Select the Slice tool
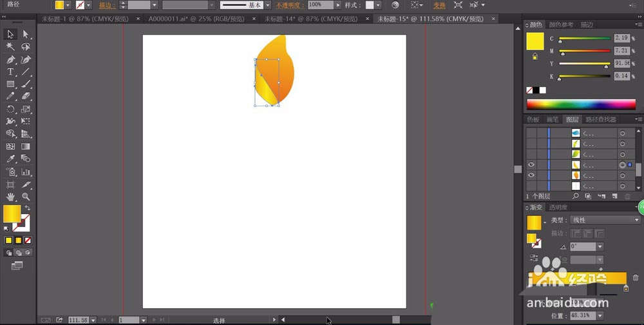The width and height of the screenshot is (644, 325). tap(26, 184)
